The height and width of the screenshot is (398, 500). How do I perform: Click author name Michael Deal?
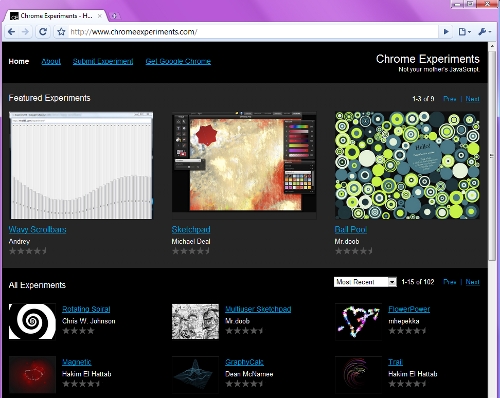pyautogui.click(x=191, y=241)
